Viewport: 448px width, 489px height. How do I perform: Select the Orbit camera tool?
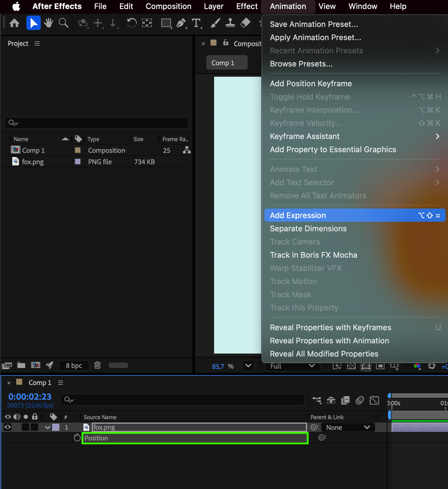click(x=83, y=23)
